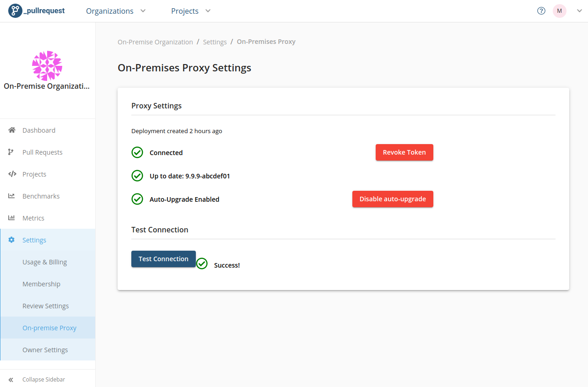Click the Benchmarks chart icon
Viewport: 588px width, 387px height.
[x=11, y=196]
